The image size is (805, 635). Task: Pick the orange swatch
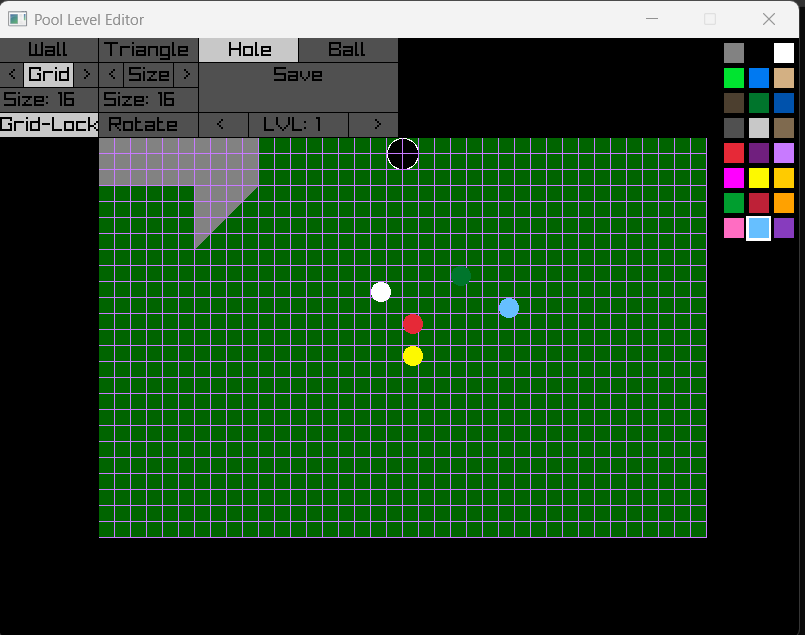pos(783,203)
